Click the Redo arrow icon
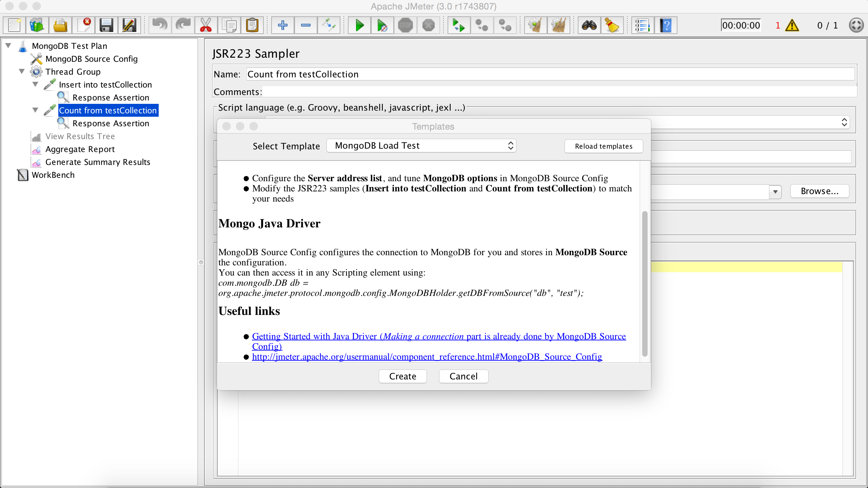Image resolution: width=868 pixels, height=488 pixels. pyautogui.click(x=183, y=25)
